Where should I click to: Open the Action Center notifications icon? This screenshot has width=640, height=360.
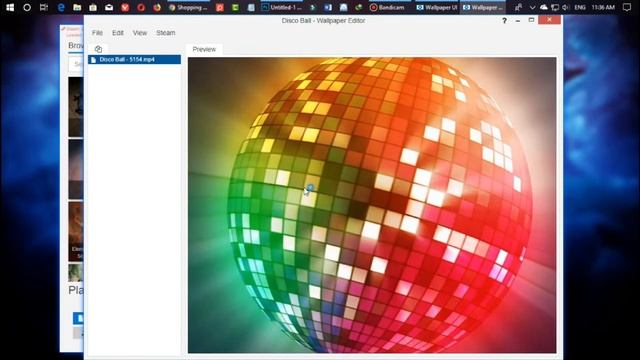(627, 7)
